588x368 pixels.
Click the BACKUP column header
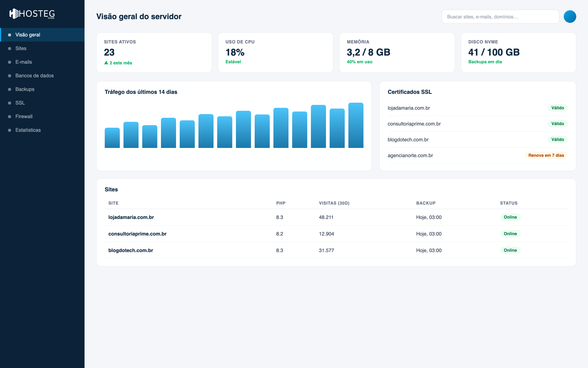[426, 203]
